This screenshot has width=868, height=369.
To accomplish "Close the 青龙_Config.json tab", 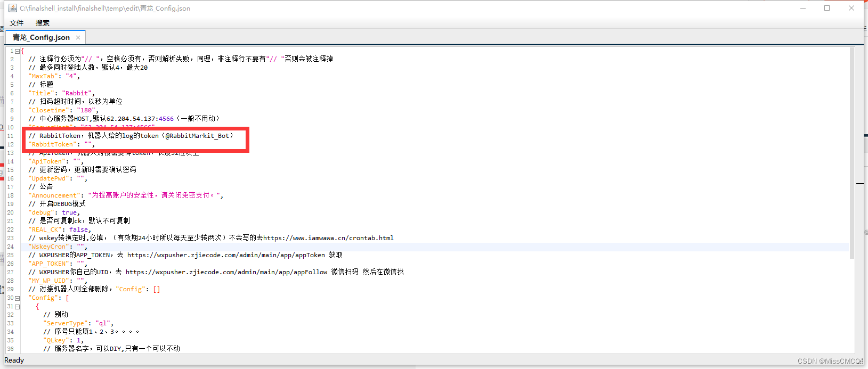I will (78, 37).
